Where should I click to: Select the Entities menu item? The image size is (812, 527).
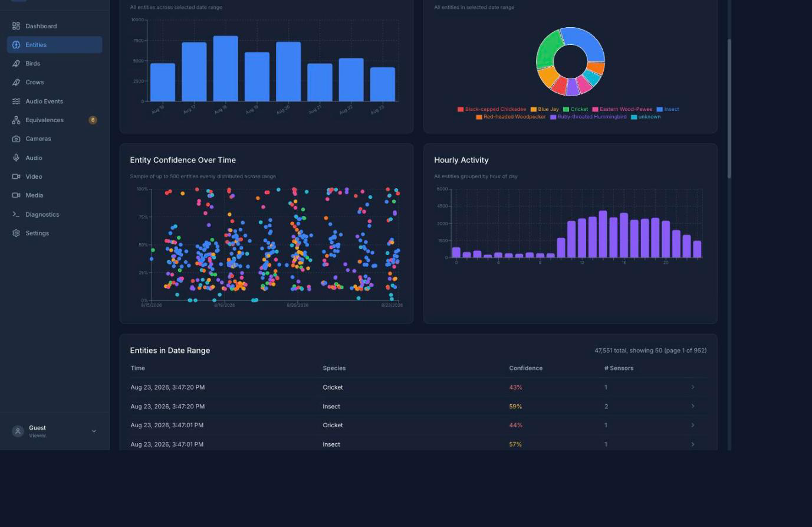tap(54, 45)
